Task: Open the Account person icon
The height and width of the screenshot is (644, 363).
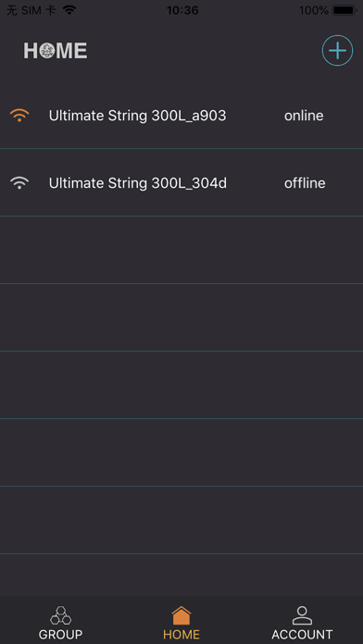Action: click(x=302, y=615)
